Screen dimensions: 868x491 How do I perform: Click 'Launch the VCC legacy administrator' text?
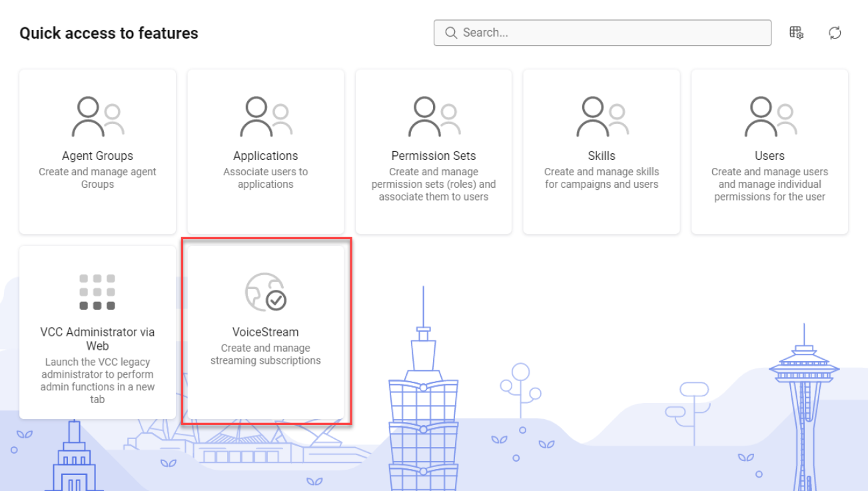(x=97, y=381)
